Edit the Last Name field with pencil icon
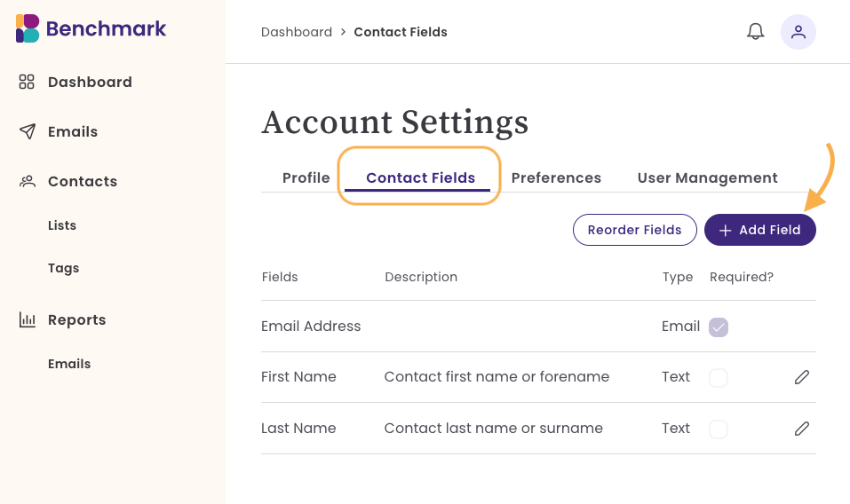The image size is (850, 504). pyautogui.click(x=802, y=429)
